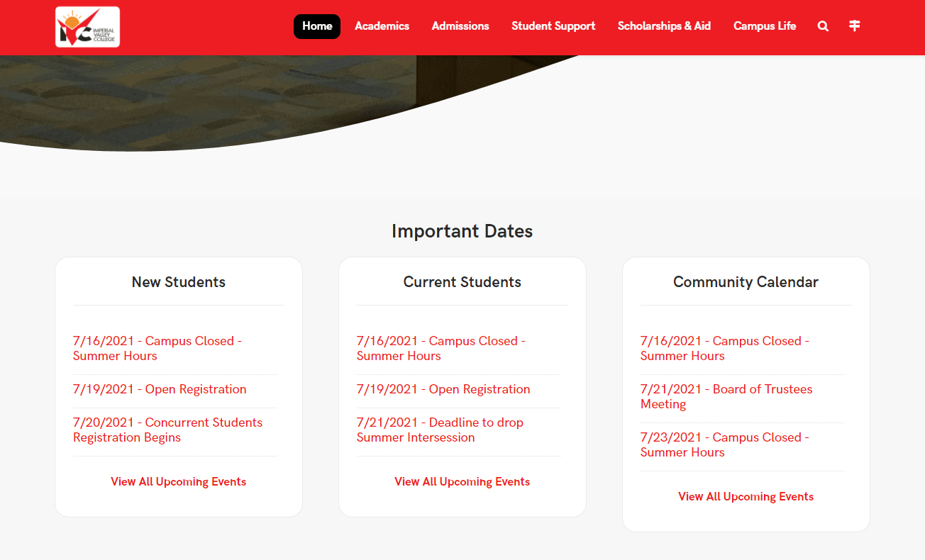Go to Student Support menu
The image size is (925, 560).
coord(553,26)
